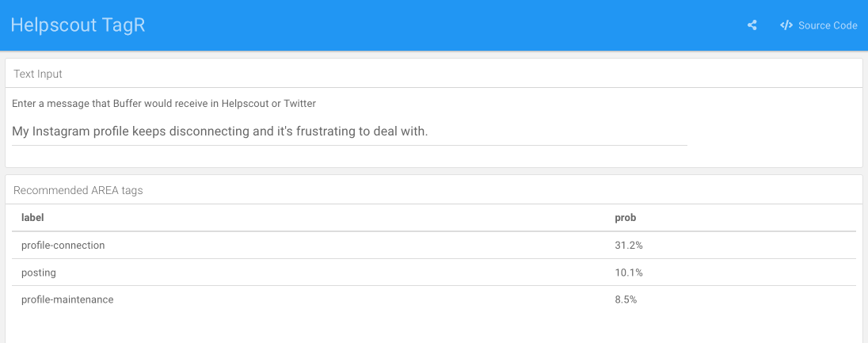
Task: Click the 10.1% probability cell
Action: [629, 272]
